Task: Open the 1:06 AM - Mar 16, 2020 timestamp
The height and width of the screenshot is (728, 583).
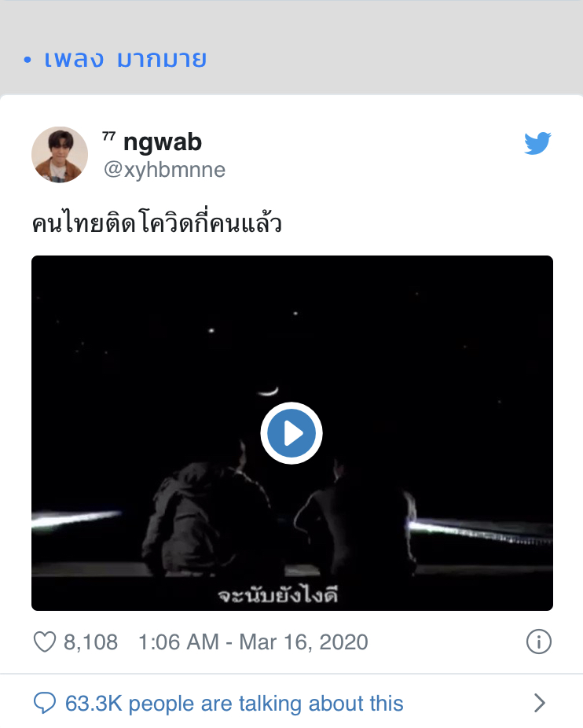Action: [x=254, y=642]
